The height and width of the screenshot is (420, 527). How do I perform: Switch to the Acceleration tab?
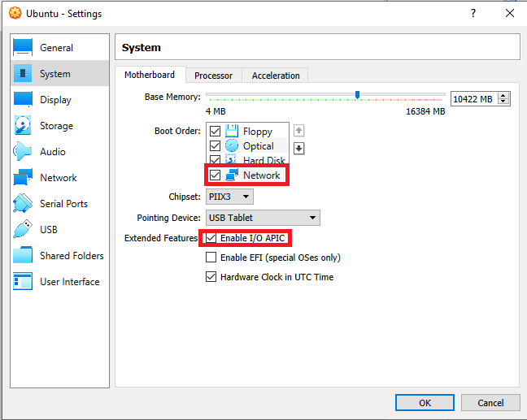pyautogui.click(x=276, y=76)
